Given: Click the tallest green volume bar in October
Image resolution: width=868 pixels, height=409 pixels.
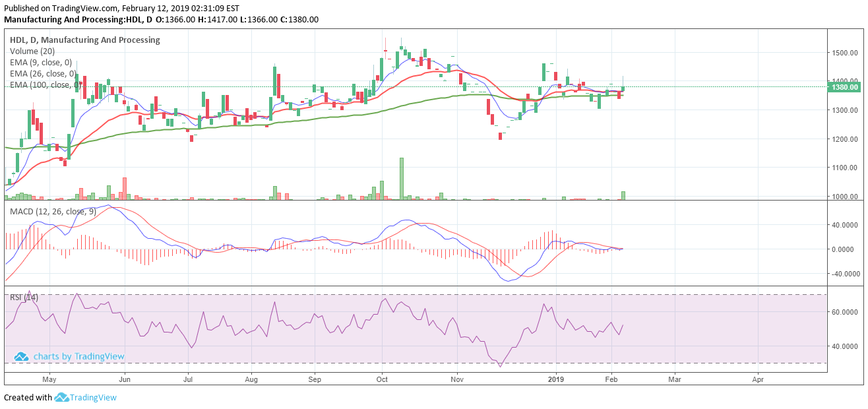Looking at the screenshot, I should point(401,178).
